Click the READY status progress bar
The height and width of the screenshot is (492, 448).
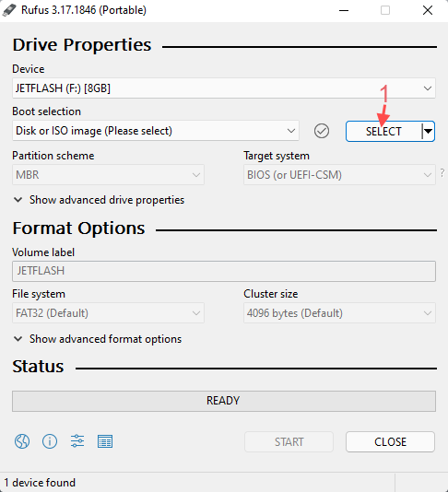coord(224,401)
